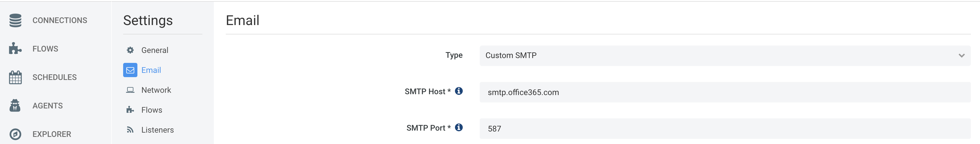Open the Network settings section

156,90
